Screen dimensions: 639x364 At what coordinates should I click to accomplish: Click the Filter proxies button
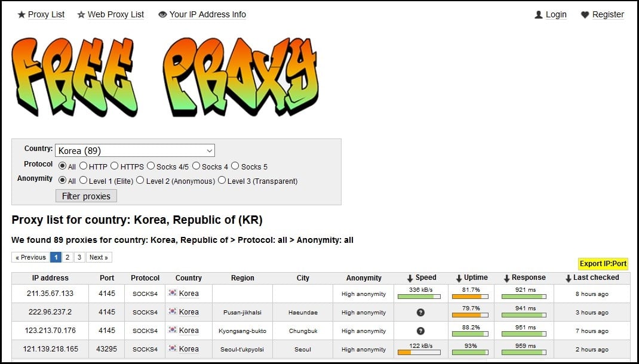(86, 196)
